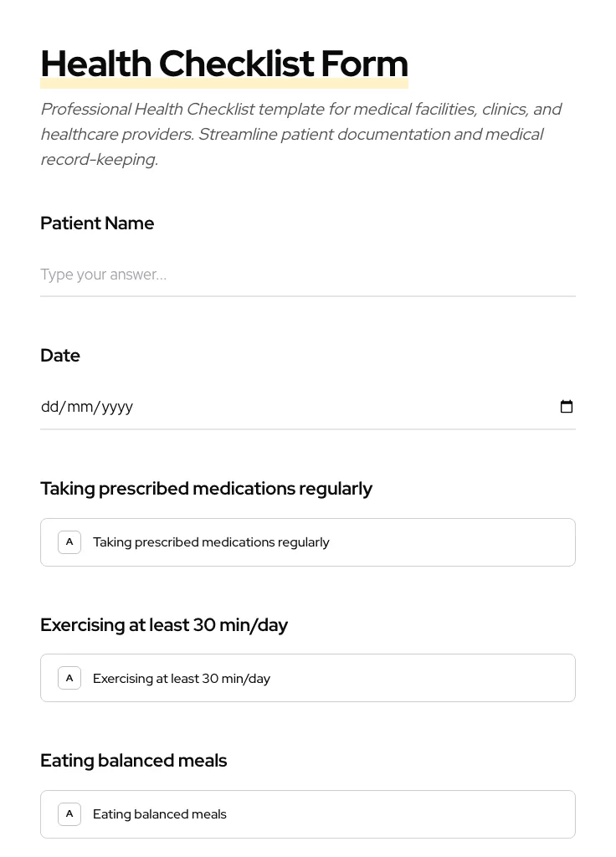The image size is (616, 857).
Task: Click the Health Checklist Form title
Action: [224, 63]
